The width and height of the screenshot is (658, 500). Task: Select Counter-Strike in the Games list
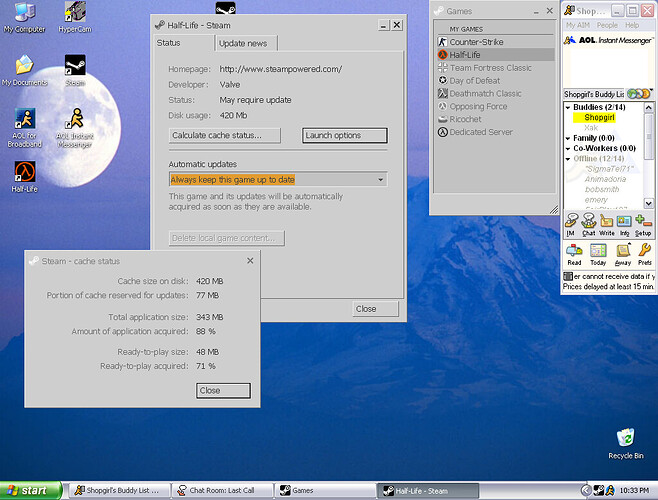coord(495,42)
